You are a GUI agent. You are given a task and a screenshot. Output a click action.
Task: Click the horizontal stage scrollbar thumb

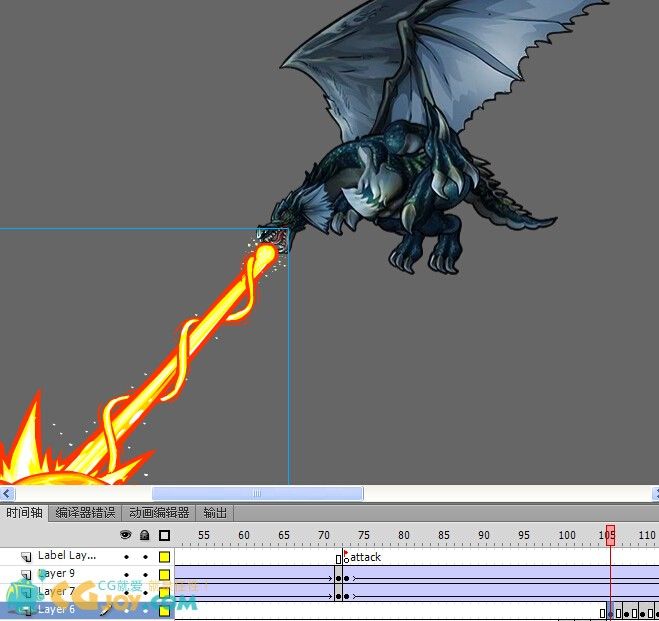click(x=257, y=493)
